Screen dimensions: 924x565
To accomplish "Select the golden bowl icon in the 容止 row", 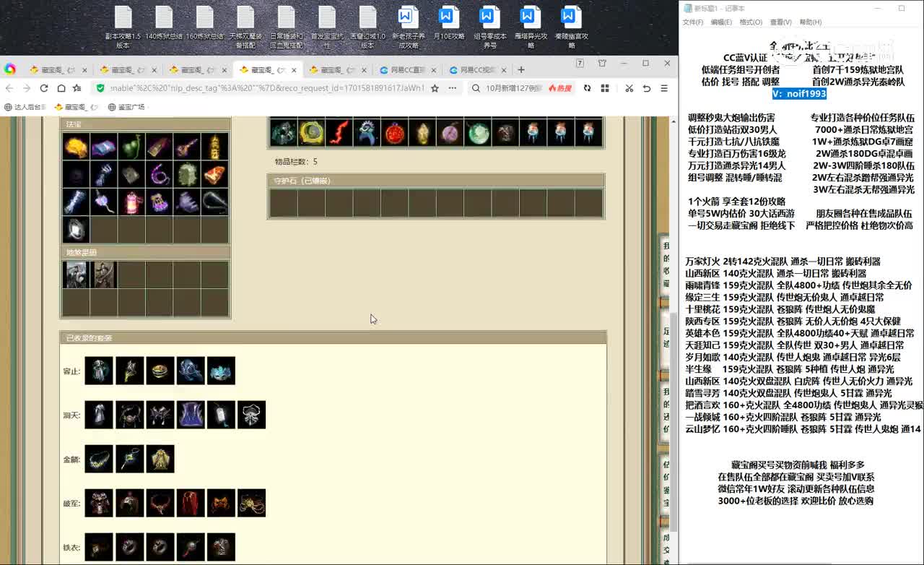I will point(160,371).
